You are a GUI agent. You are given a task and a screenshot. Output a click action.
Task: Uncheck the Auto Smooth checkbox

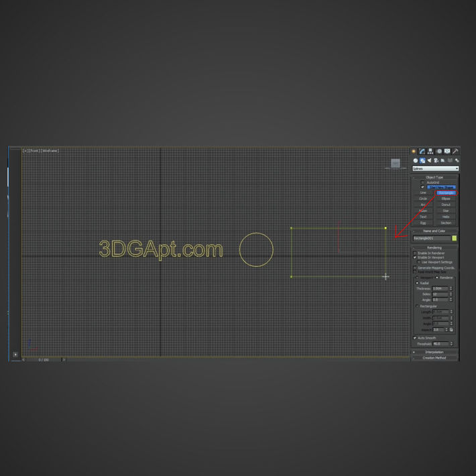coord(415,338)
